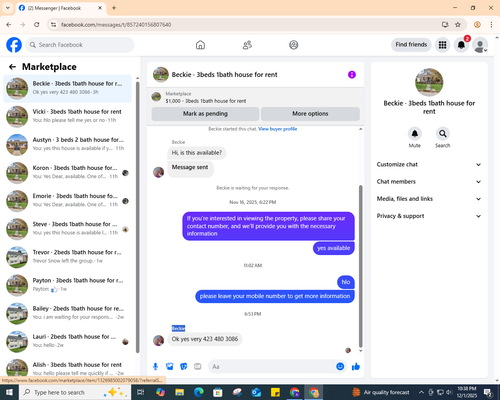Screen dimensions: 500x400
Task: Open the Groups icon in top navigation
Action: 294,45
